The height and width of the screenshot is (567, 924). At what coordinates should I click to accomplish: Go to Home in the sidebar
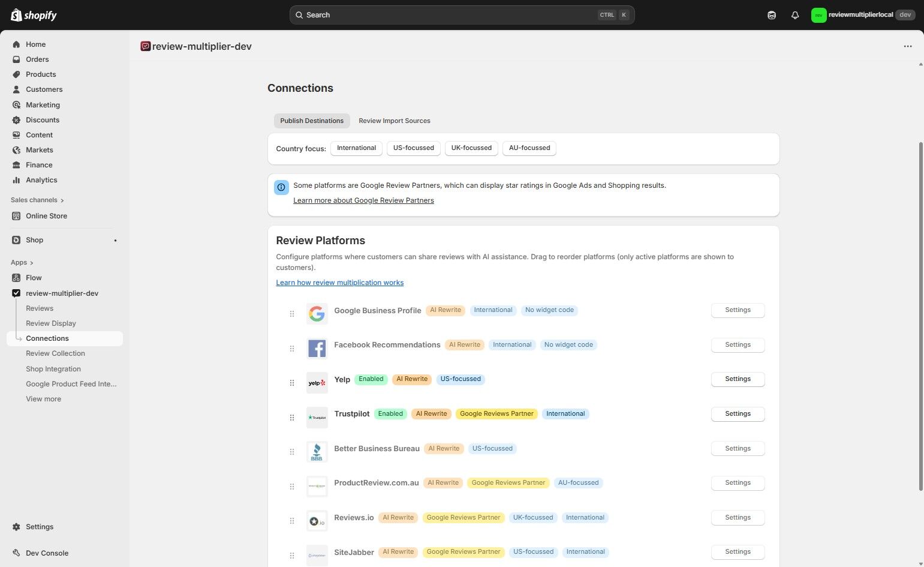click(65, 44)
